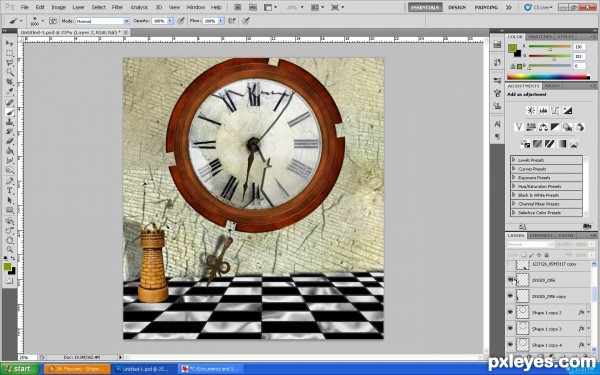Select the Horizontal Type tool
600x375 pixels.
tap(9, 191)
